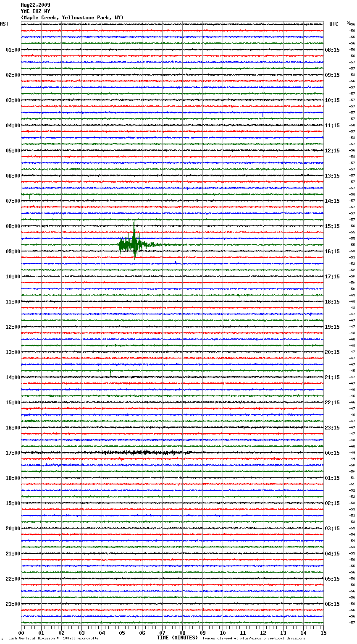Select the 03:15 UTC time label

click(x=332, y=529)
